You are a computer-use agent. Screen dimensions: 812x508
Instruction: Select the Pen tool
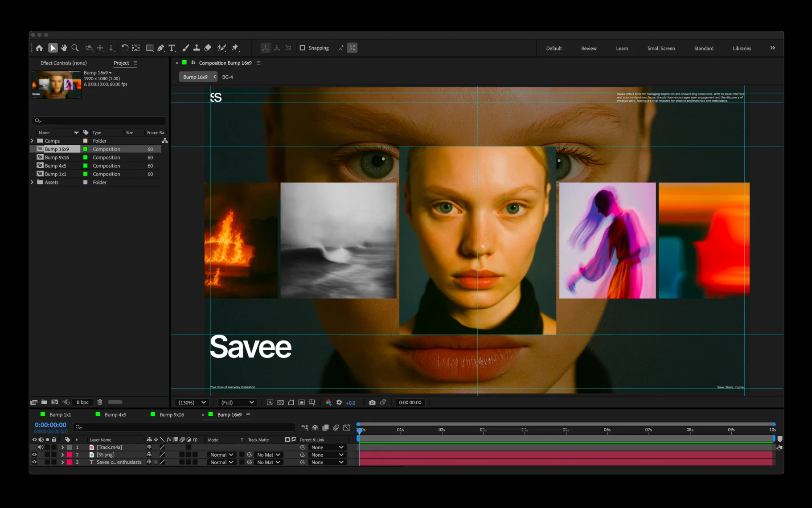point(161,48)
